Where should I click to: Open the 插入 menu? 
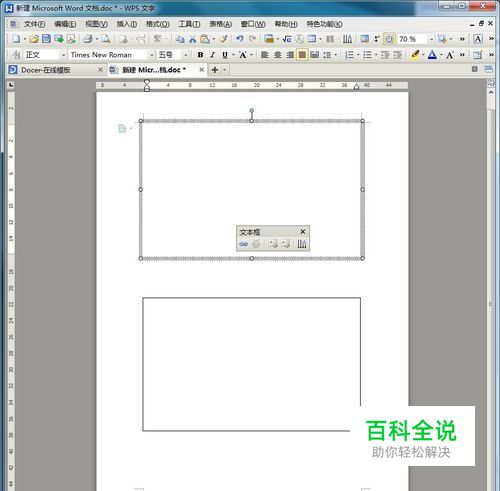pos(126,24)
